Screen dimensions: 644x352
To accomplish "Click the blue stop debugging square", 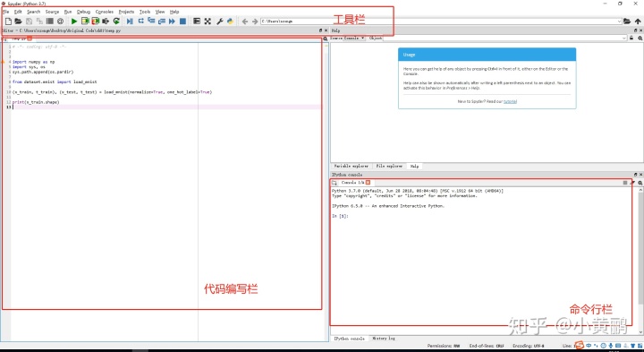I will click(x=182, y=21).
